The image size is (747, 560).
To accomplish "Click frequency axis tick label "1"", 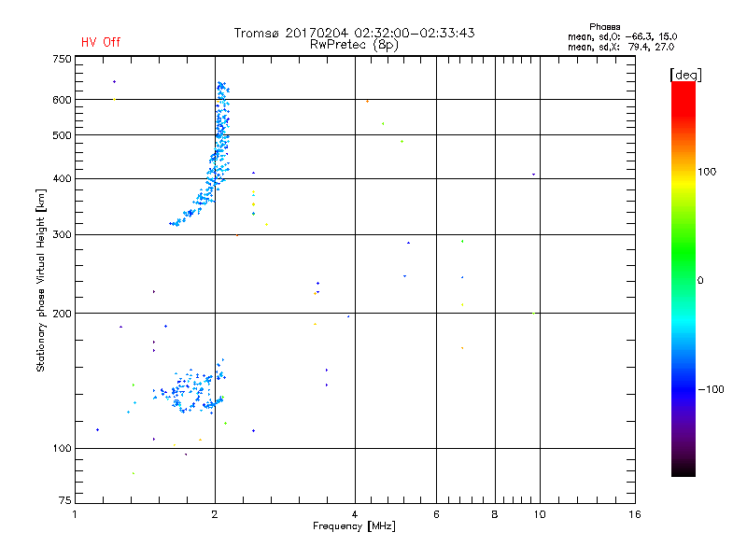I will coord(75,514).
